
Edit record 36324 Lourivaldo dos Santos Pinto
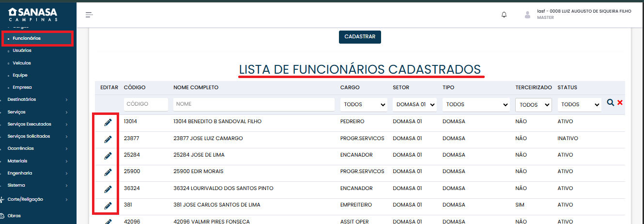[x=108, y=189]
